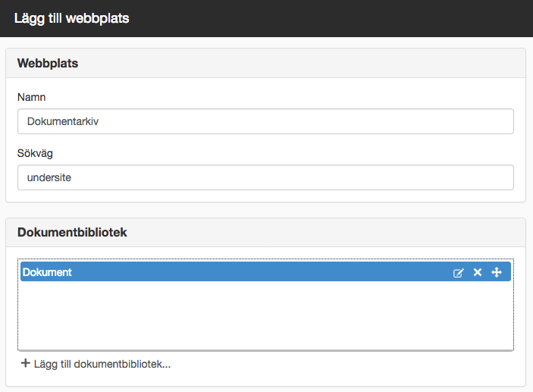
Task: Grab the move arrows icon on Dokument
Action: coord(497,272)
